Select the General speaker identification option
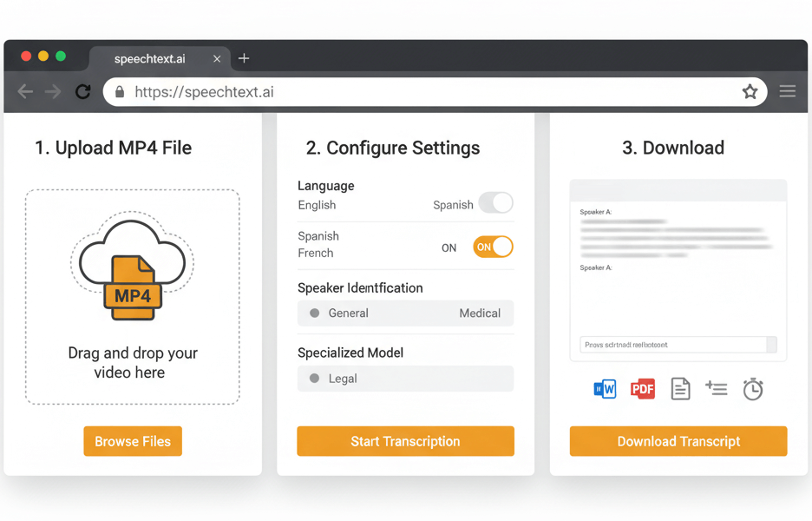Viewport: 812px width, 521px height. 348,313
